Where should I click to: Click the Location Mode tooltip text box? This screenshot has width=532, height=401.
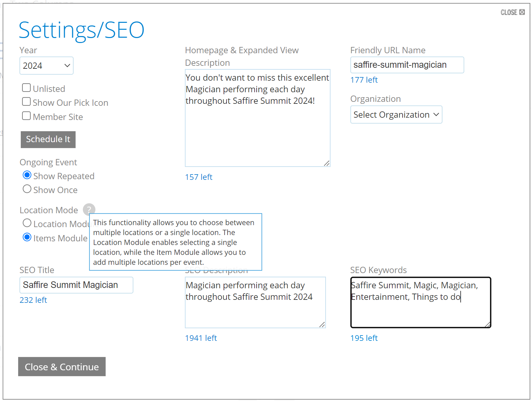pyautogui.click(x=176, y=242)
